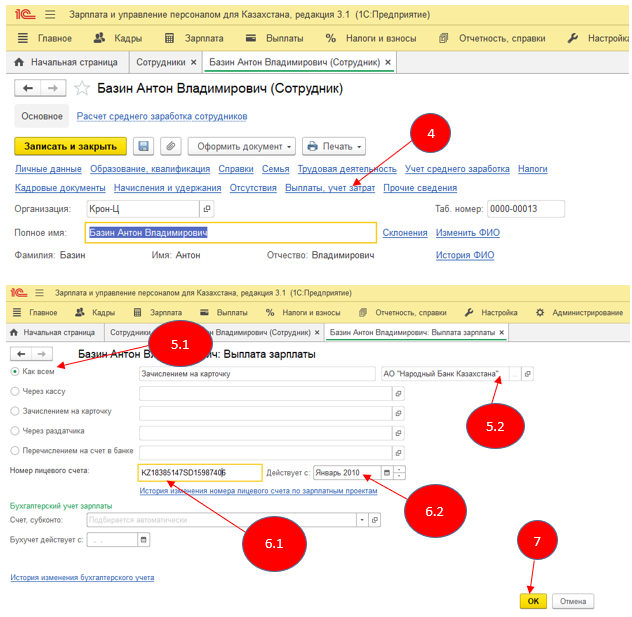Open the Народный Банк Казахстана field's open-item icon
Screen dimensions: 632x617
(x=527, y=374)
